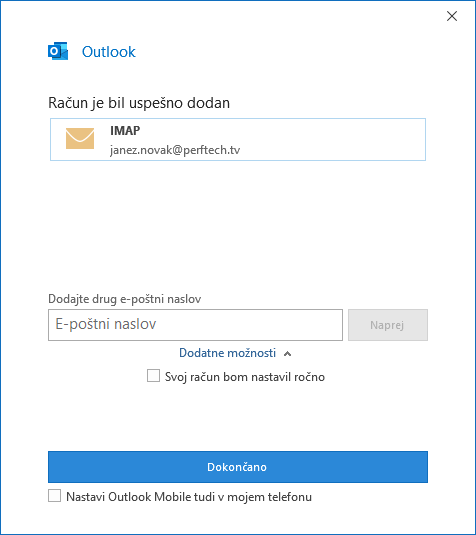
Task: Click the Dodajte drug e-poštni naslov label
Action: tap(125, 299)
